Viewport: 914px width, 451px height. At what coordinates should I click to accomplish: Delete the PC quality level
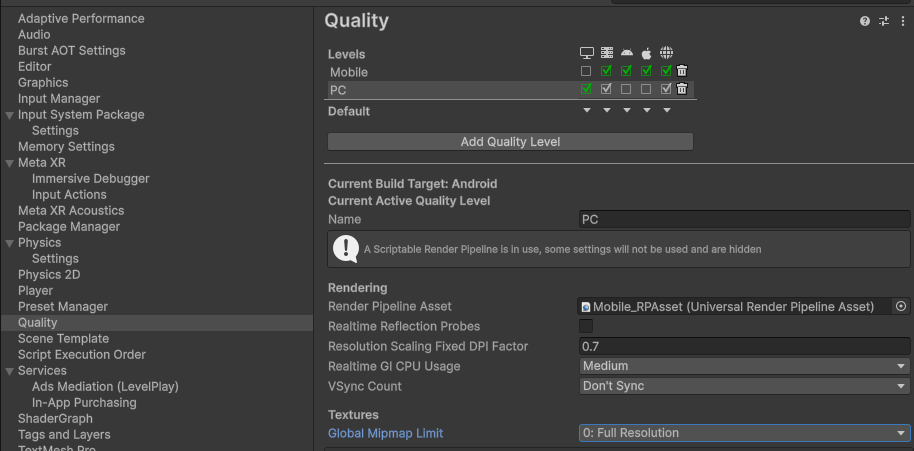(x=682, y=89)
